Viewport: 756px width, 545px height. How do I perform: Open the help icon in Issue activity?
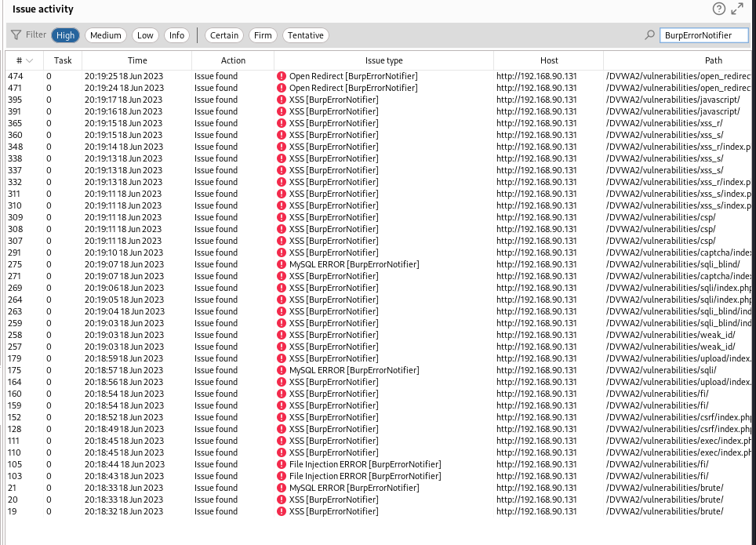[719, 9]
